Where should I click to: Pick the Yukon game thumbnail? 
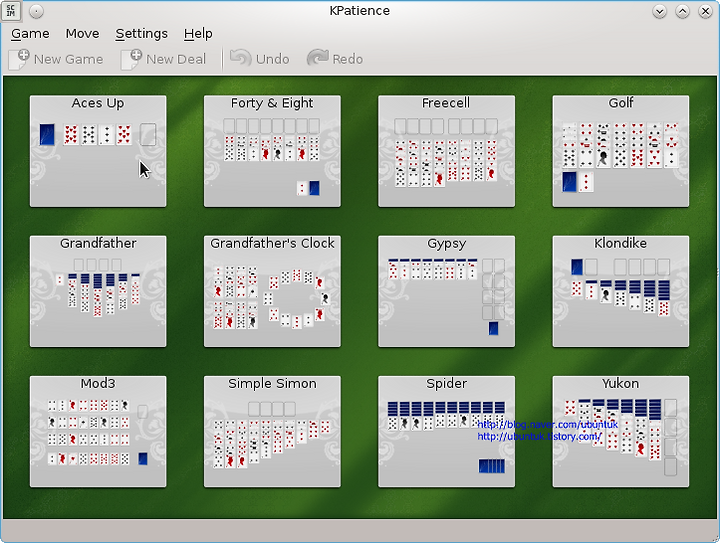[x=621, y=431]
